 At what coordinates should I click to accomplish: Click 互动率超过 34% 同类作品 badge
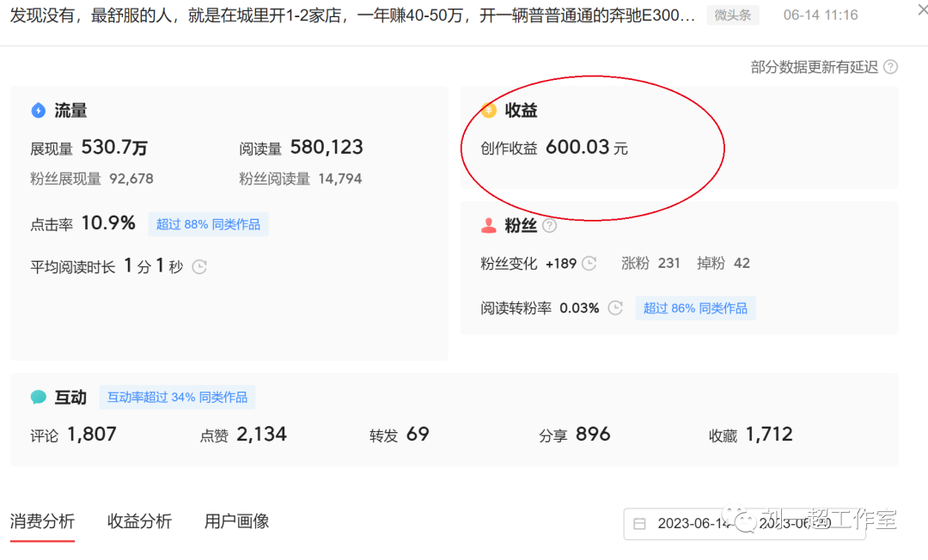coord(177,397)
